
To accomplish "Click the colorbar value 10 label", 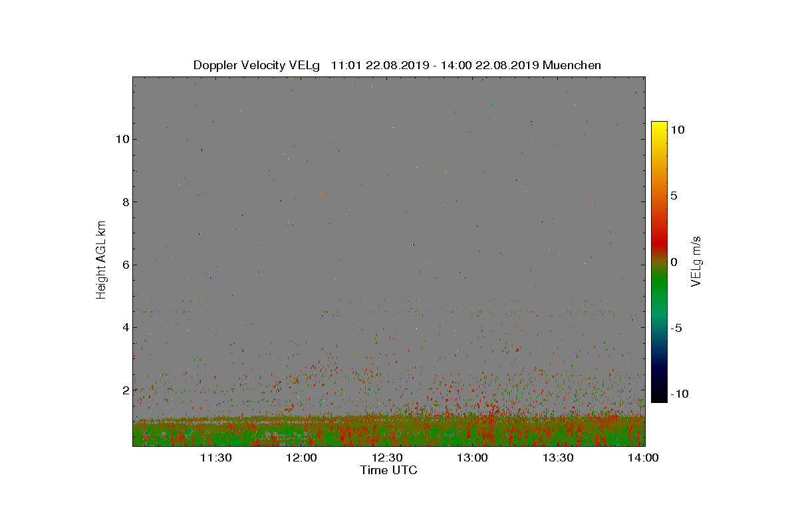I will pos(678,130).
